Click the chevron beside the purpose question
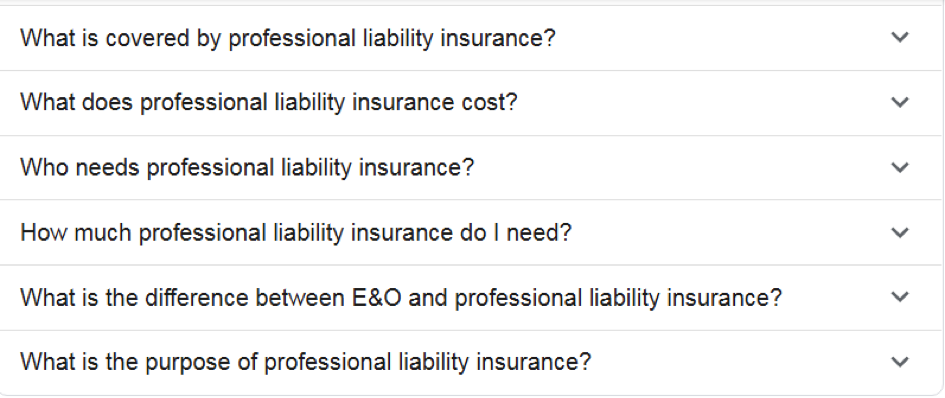Screen dimensions: 945x398 pos(900,362)
